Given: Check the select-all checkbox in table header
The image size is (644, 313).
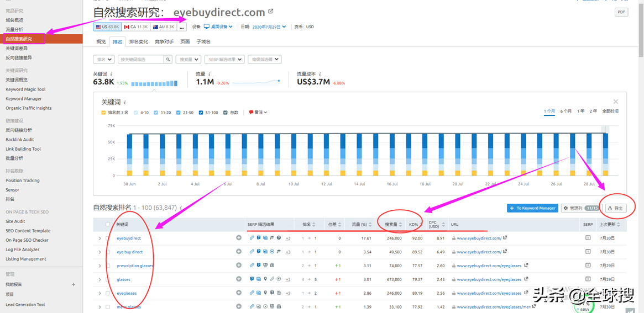Looking at the screenshot, I should click(x=108, y=224).
